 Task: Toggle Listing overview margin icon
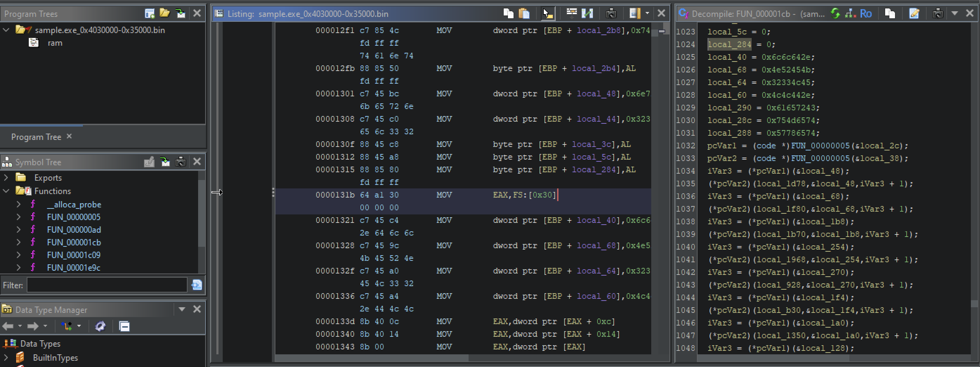click(635, 14)
